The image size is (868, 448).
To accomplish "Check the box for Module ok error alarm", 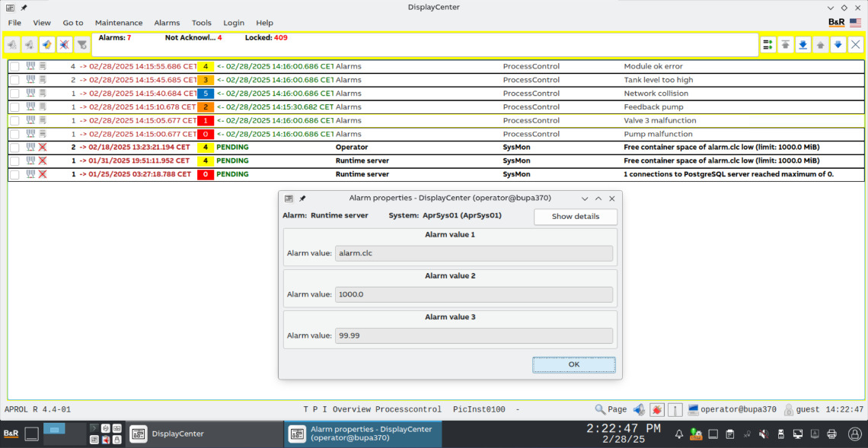I will pos(14,67).
